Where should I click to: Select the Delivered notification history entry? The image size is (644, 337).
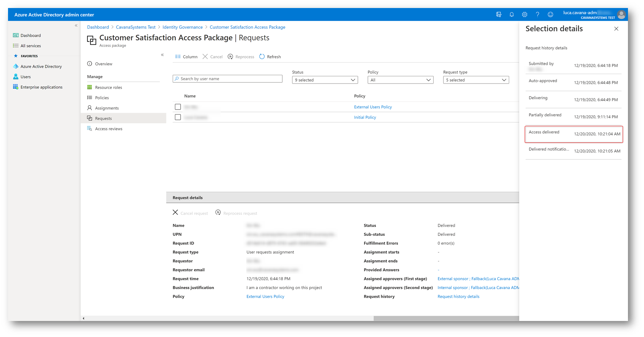pos(574,151)
